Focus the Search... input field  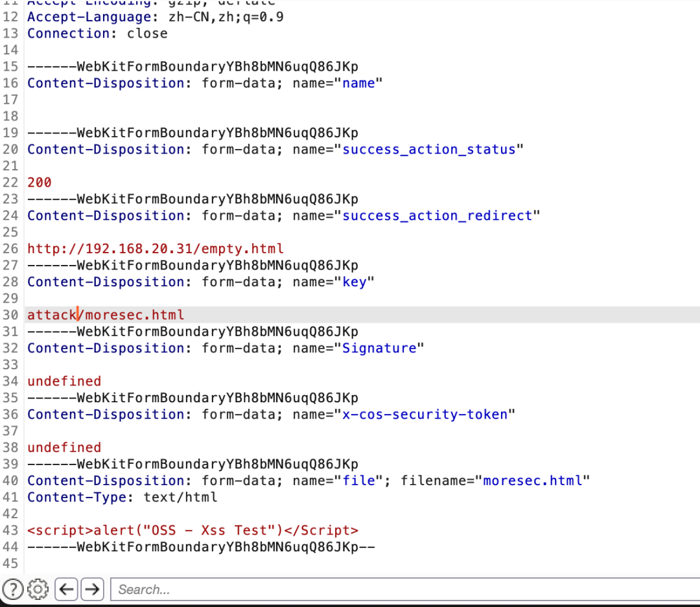point(405,590)
